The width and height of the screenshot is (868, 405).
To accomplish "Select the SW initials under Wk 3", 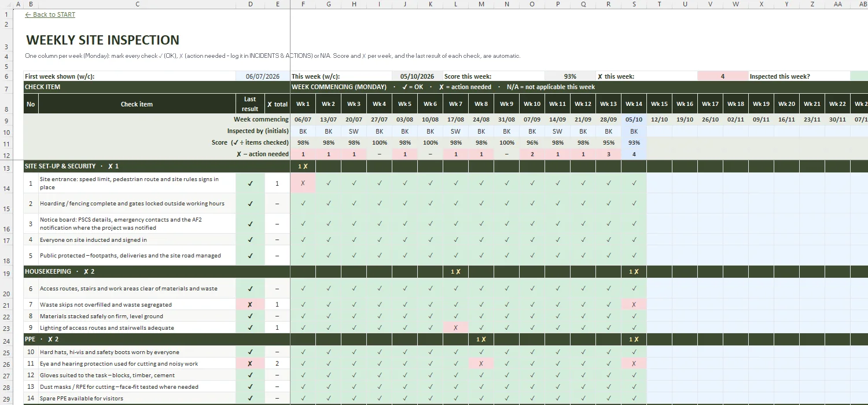I will pos(354,131).
